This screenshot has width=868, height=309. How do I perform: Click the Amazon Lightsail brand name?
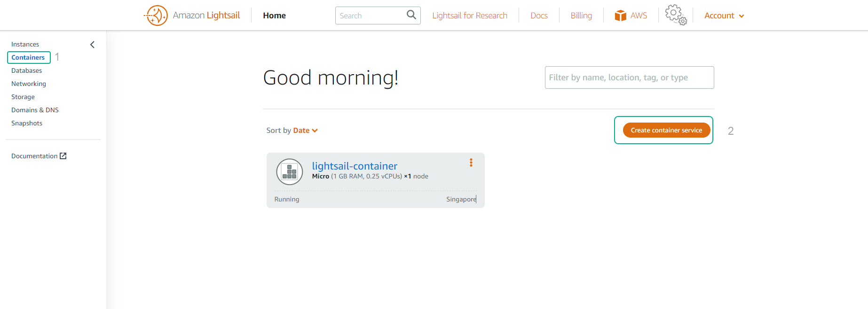pos(206,15)
